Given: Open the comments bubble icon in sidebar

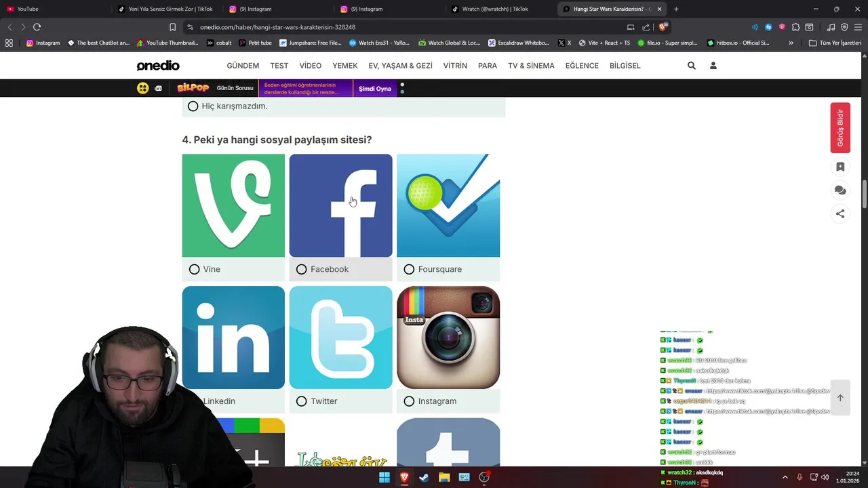Looking at the screenshot, I should 840,190.
